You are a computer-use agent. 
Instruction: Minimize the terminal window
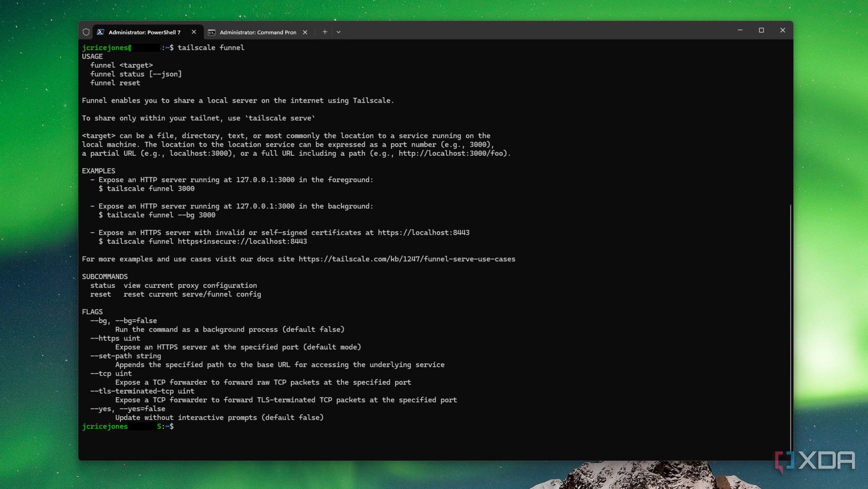(740, 30)
